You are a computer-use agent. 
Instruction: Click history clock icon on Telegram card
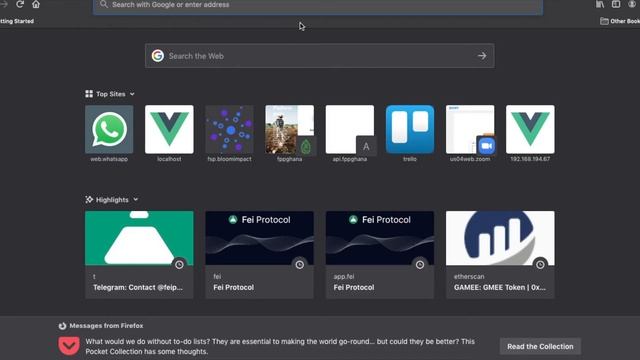(179, 265)
